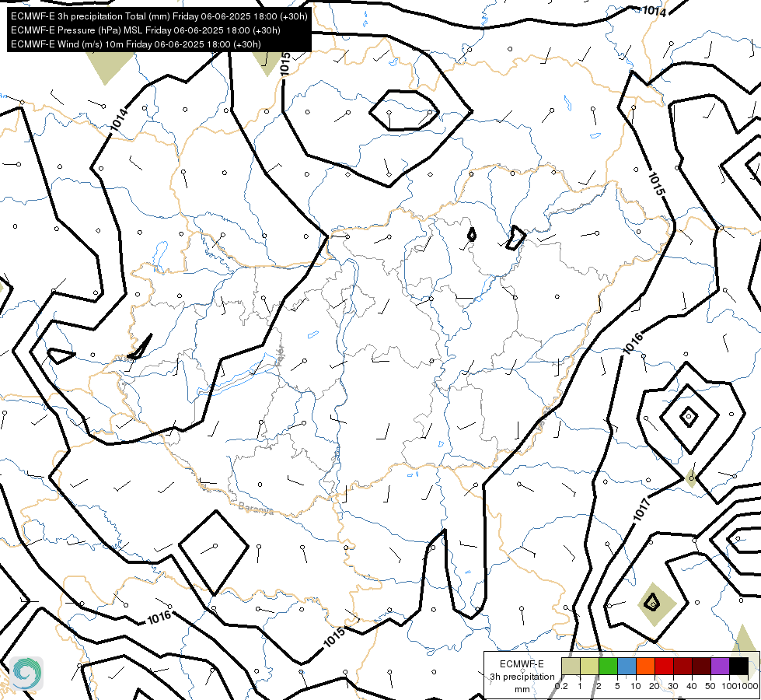The height and width of the screenshot is (700, 761).
Task: Click the pale yellow 1–2 mm legend swatch
Action: click(x=589, y=666)
